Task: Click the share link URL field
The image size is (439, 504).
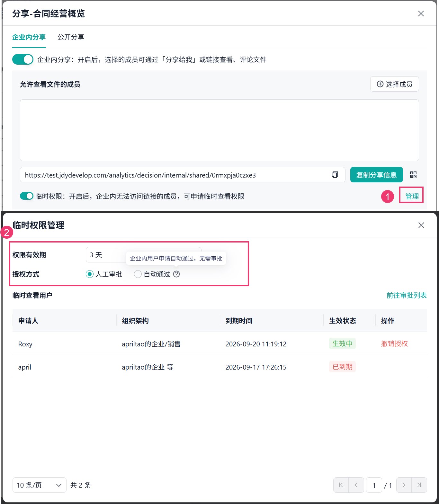Action: [183, 175]
